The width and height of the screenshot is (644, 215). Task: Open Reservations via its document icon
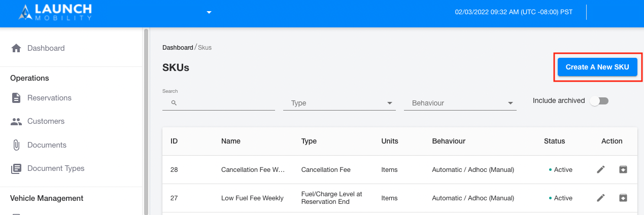pyautogui.click(x=16, y=98)
